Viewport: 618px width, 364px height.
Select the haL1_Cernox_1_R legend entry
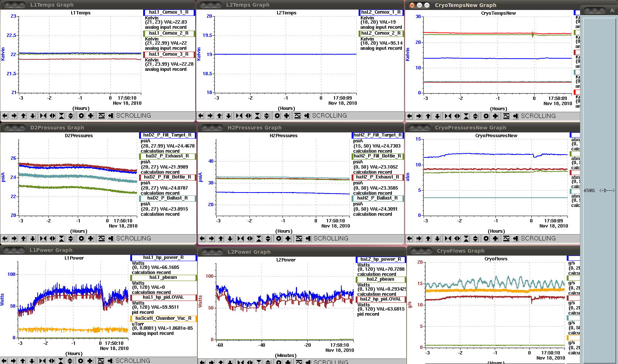169,12
